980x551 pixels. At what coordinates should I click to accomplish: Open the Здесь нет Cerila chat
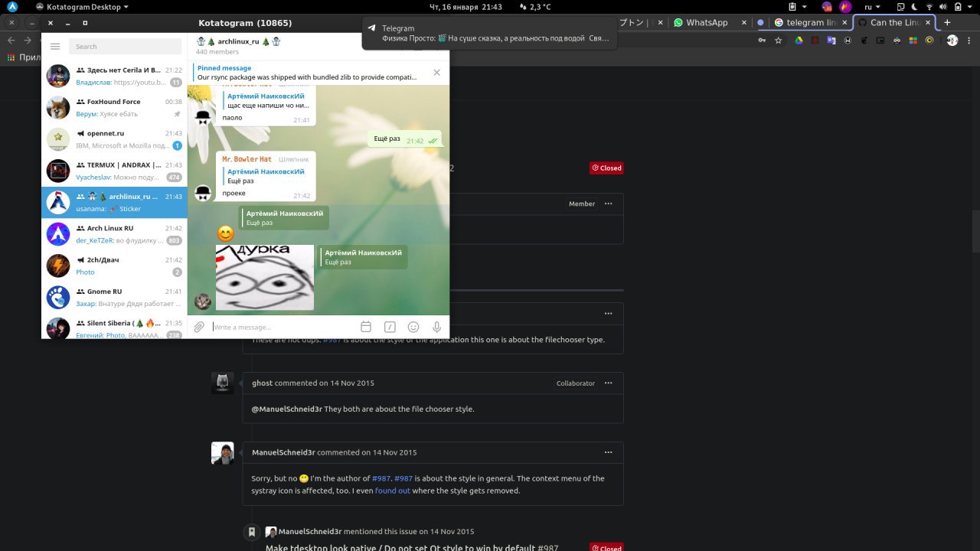tap(114, 76)
